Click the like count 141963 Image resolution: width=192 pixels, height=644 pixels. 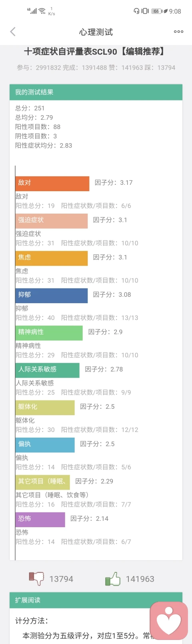[140, 579]
